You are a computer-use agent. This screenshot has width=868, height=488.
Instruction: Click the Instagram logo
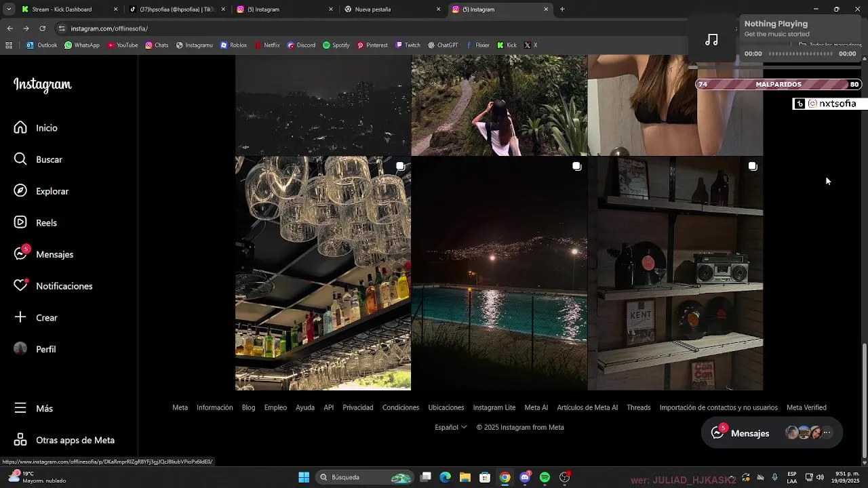pyautogui.click(x=43, y=85)
